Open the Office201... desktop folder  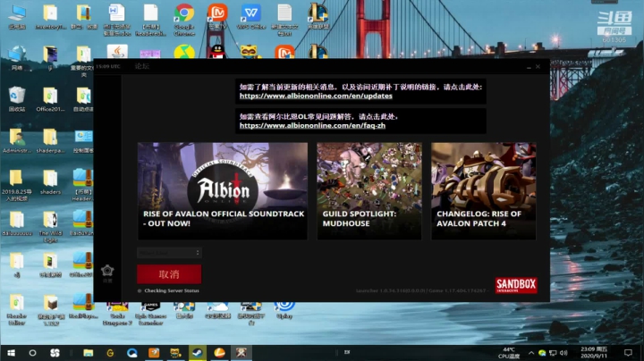(50, 99)
